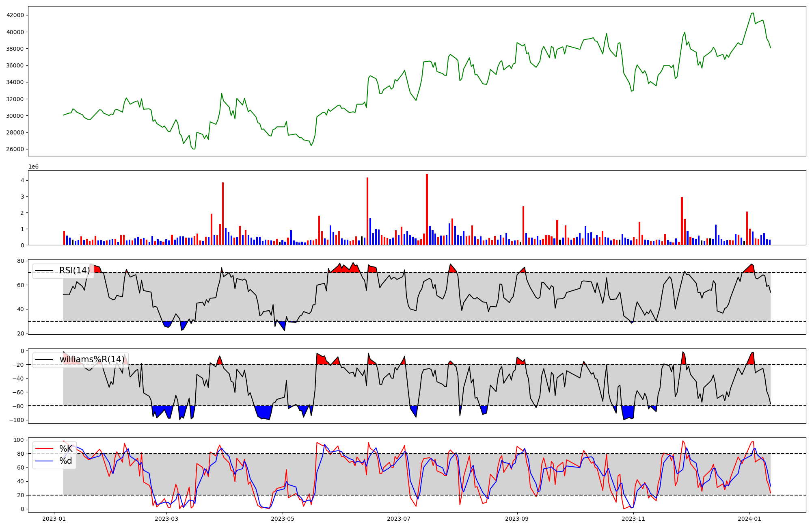Click the 26000 price axis tick label
The height and width of the screenshot is (528, 812).
tap(15, 149)
